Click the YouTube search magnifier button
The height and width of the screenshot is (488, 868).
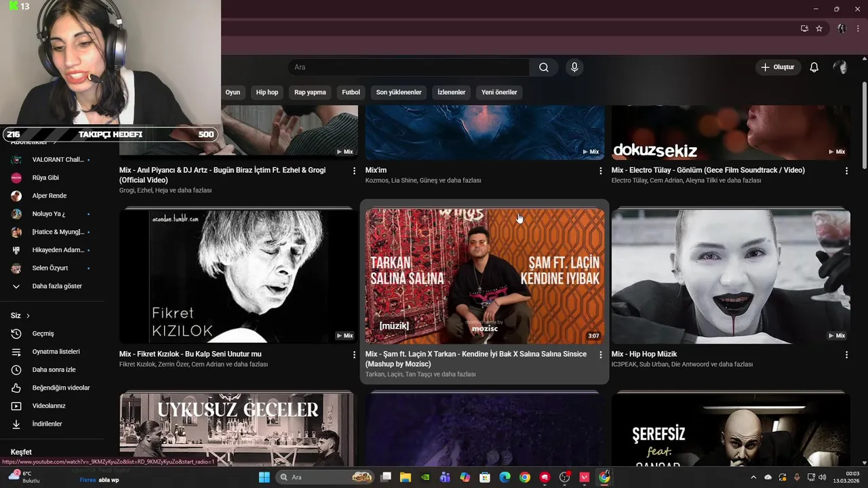543,67
